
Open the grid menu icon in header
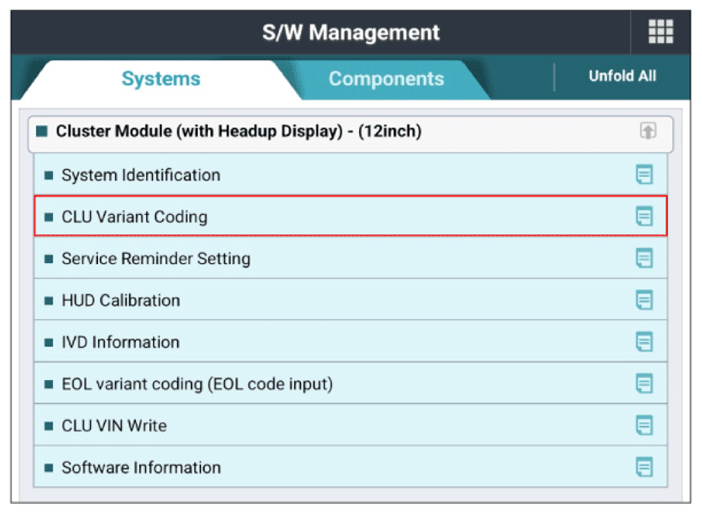(661, 32)
